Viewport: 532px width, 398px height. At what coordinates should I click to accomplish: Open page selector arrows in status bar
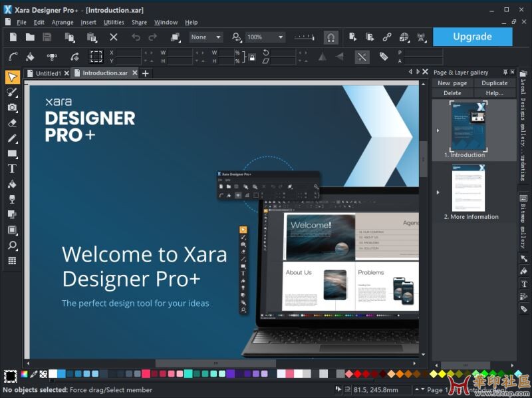click(420, 389)
